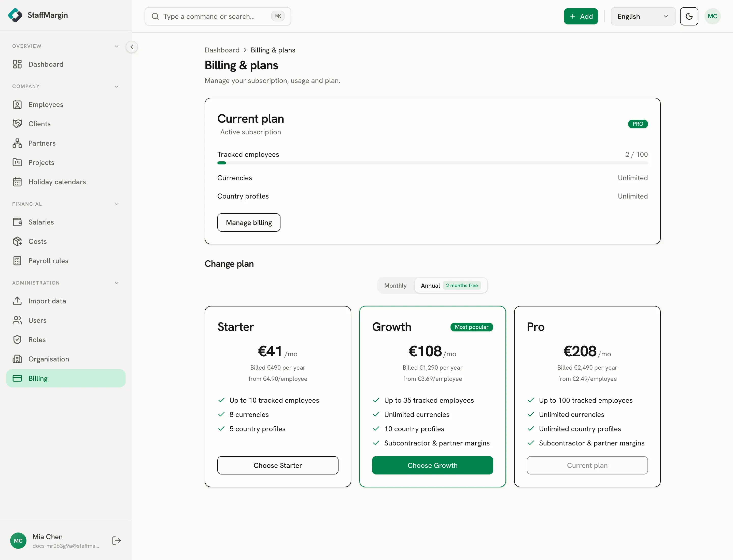Image resolution: width=733 pixels, height=560 pixels.
Task: Click the Salaries wallet icon
Action: coord(17,222)
